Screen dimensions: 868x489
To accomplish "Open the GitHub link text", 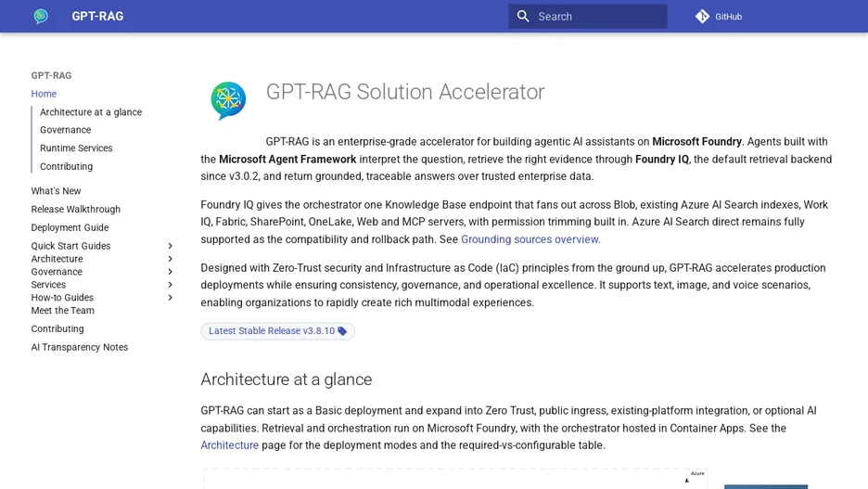I will point(728,17).
